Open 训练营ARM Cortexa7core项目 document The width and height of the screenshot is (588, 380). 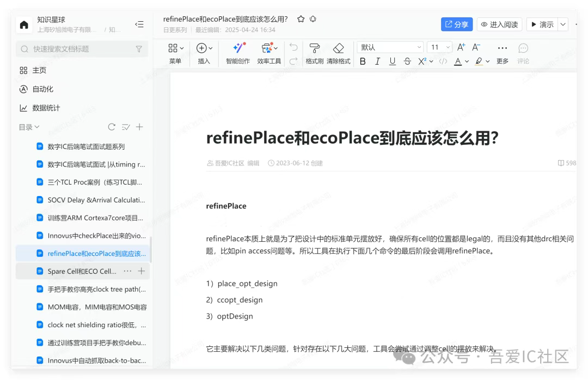pos(83,218)
